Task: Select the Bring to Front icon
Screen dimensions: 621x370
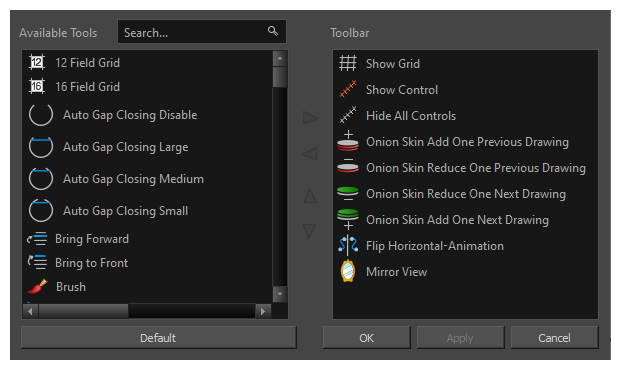Action: (37, 263)
